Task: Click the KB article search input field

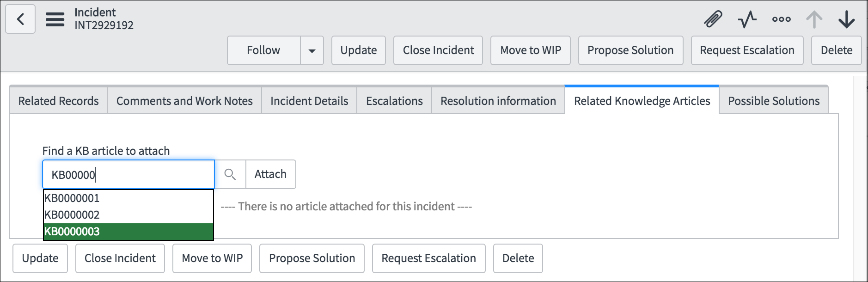Action: pos(128,174)
